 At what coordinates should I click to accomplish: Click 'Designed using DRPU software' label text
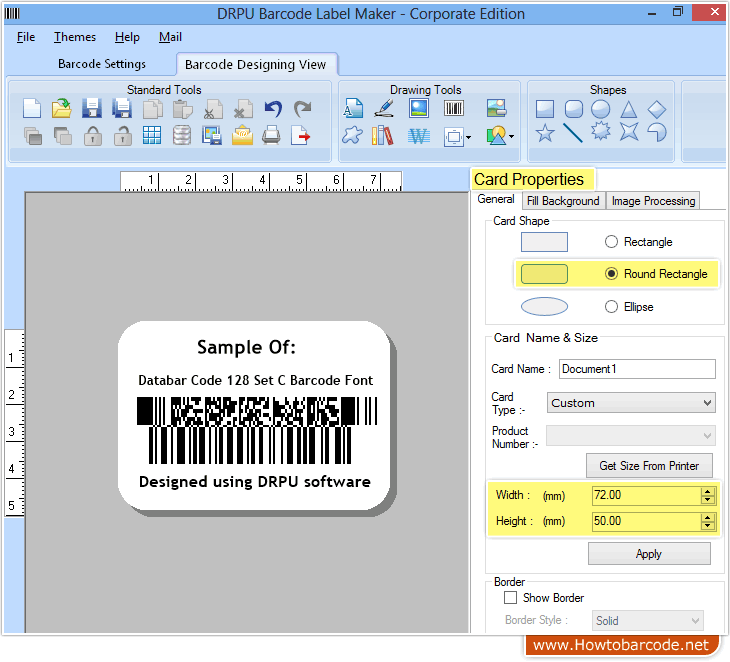(255, 481)
